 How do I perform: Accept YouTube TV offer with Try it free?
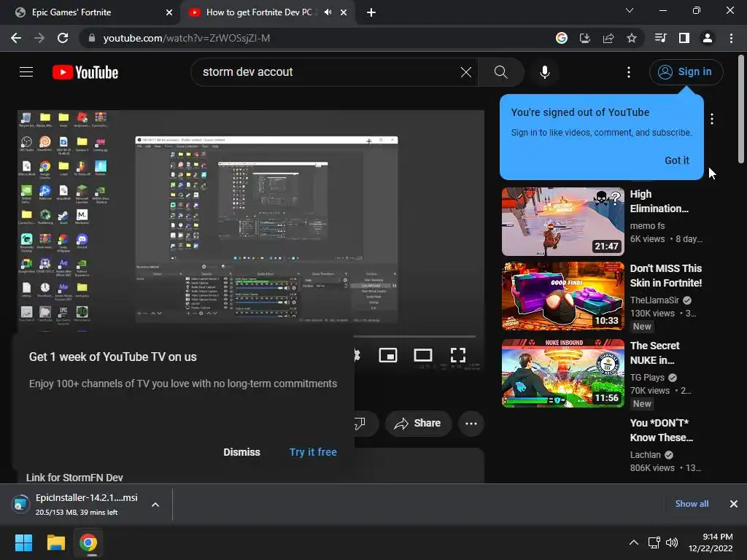(313, 452)
